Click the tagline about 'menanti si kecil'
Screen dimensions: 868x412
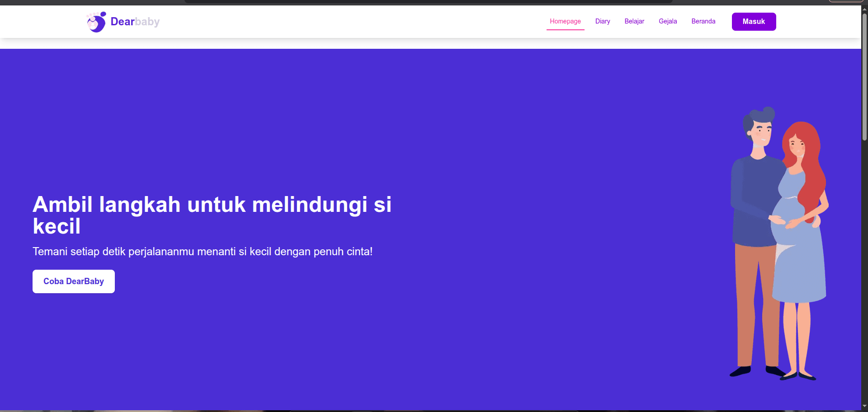click(x=203, y=252)
